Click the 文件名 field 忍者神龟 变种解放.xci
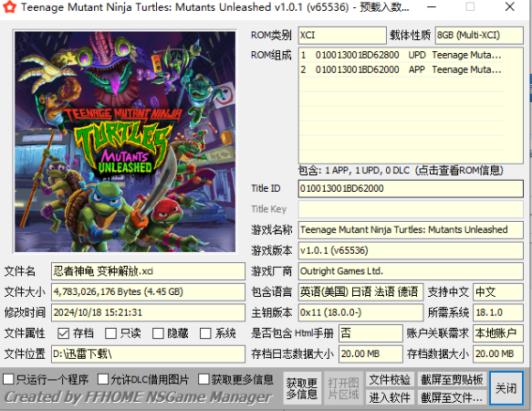The width and height of the screenshot is (532, 411). coord(148,271)
